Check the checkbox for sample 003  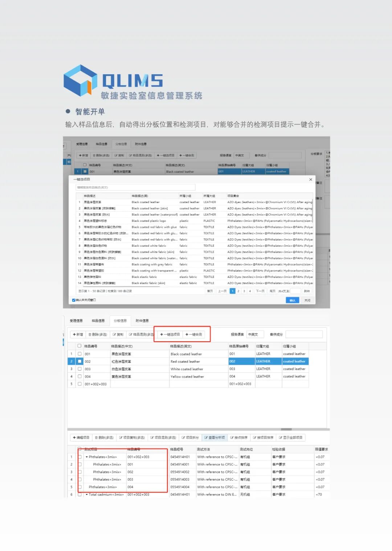click(x=79, y=369)
